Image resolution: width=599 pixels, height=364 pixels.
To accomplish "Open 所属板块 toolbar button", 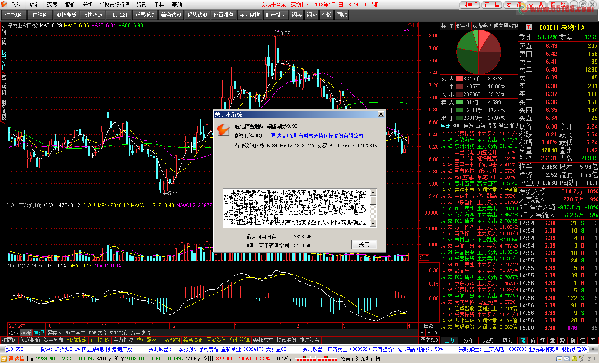I will (x=145, y=15).
